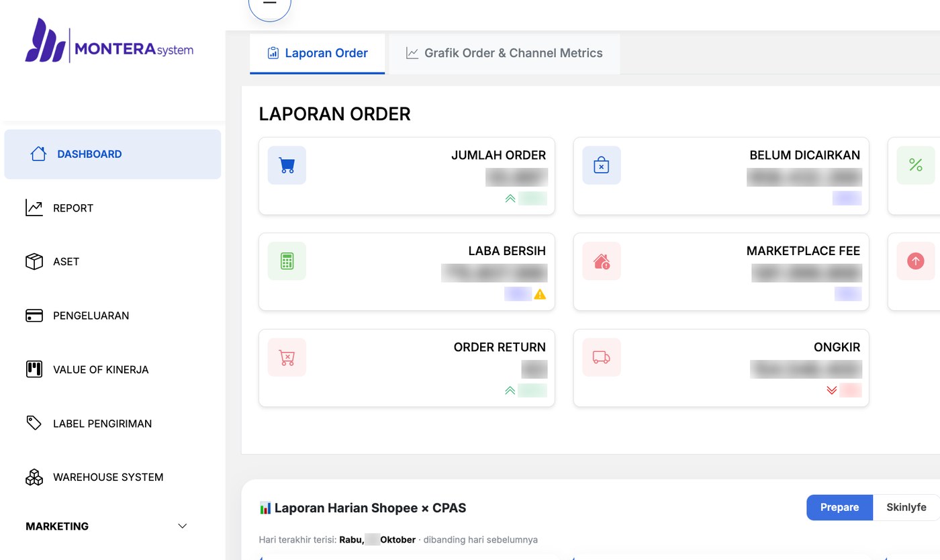Click the Order Return green up-arrow indicator
This screenshot has width=940, height=560.
[510, 390]
